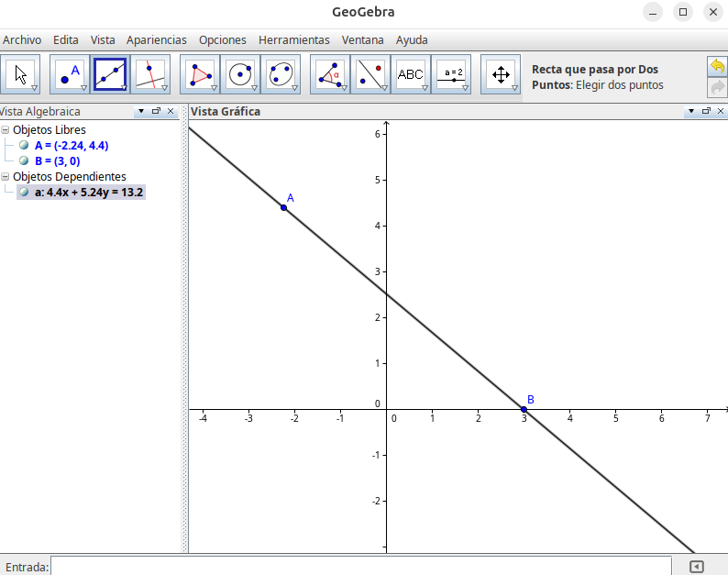Select the Reflect about Line tool
The height and width of the screenshot is (575, 728).
click(370, 74)
